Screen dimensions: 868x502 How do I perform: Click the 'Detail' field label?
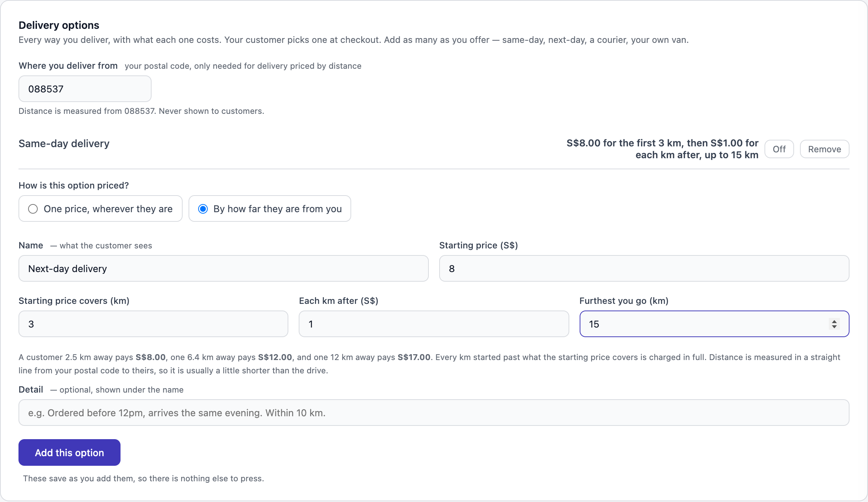tap(31, 390)
